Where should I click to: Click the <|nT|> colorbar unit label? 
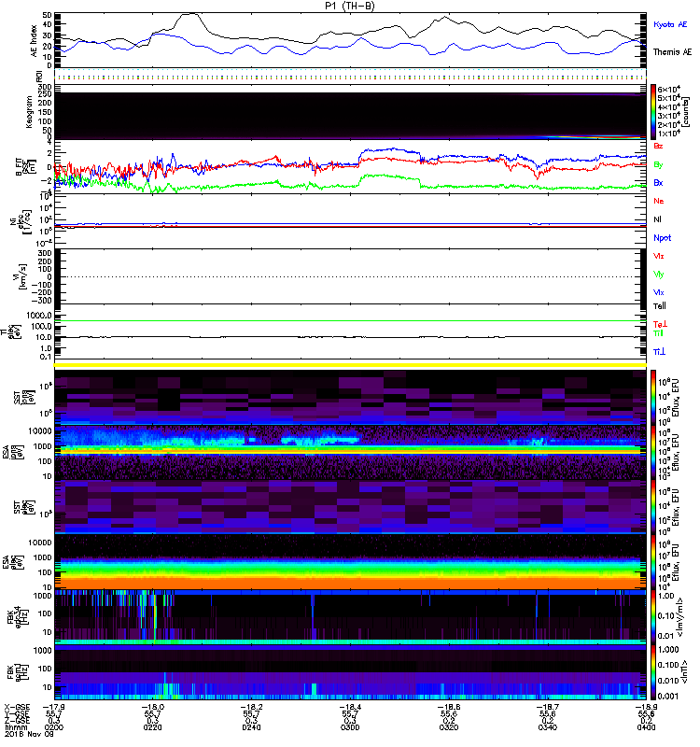684,671
